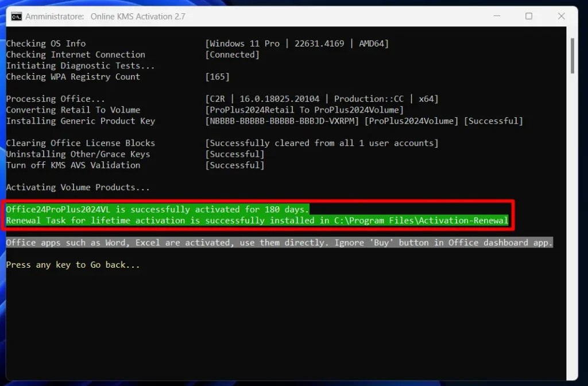The image size is (588, 386).
Task: Click 'Processing Office...' line
Action: click(x=56, y=99)
